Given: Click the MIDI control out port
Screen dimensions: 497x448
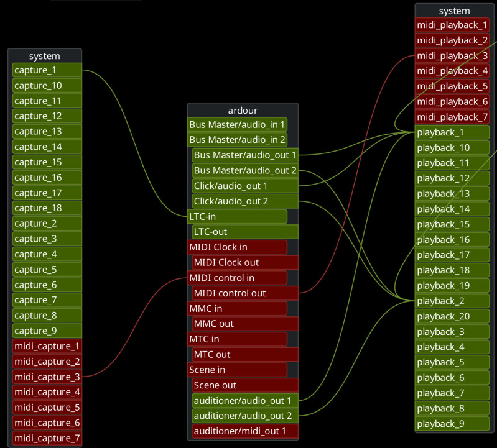Looking at the screenshot, I should [245, 293].
